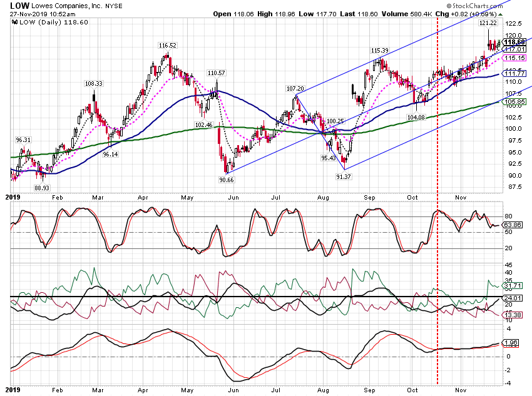Click the 117.01 axis value tag
Viewport: 532px width, 396px height.
click(x=514, y=49)
